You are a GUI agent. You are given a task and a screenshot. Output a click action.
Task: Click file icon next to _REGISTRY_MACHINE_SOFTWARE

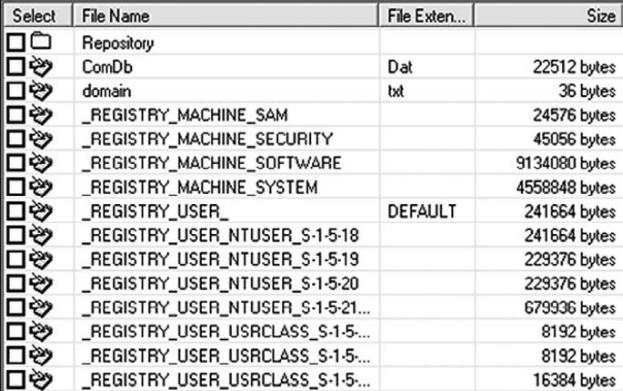(41, 163)
